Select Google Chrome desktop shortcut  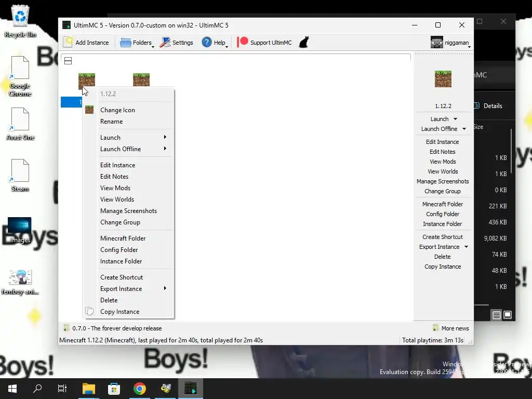(x=20, y=76)
